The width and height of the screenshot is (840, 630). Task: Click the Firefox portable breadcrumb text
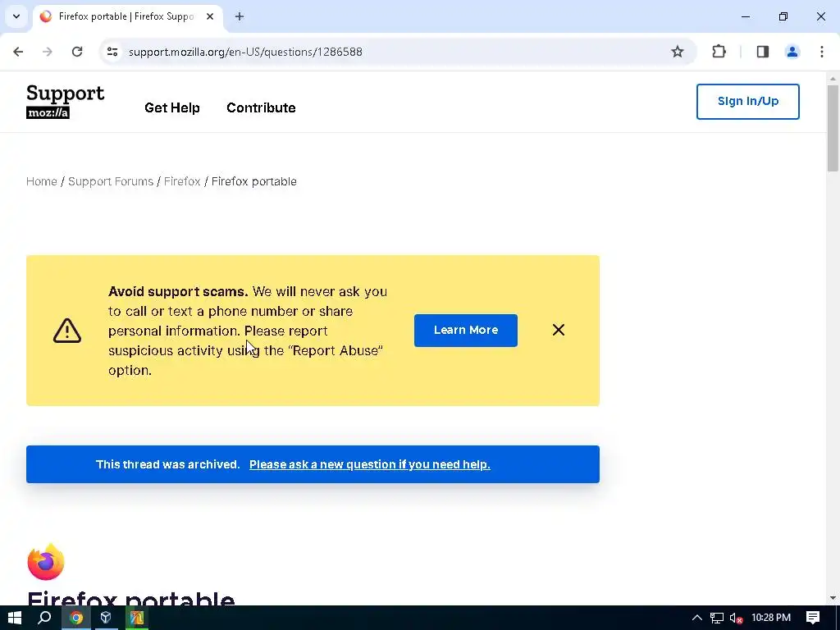pos(254,181)
